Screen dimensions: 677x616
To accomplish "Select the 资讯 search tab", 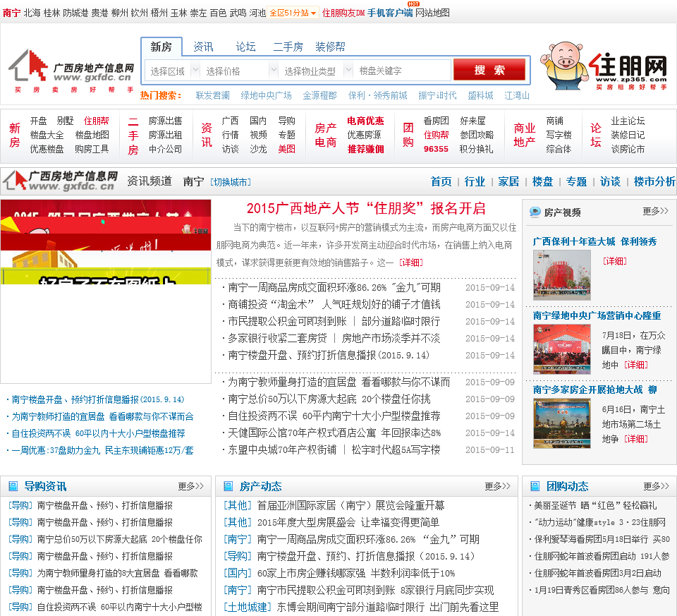I will click(203, 47).
